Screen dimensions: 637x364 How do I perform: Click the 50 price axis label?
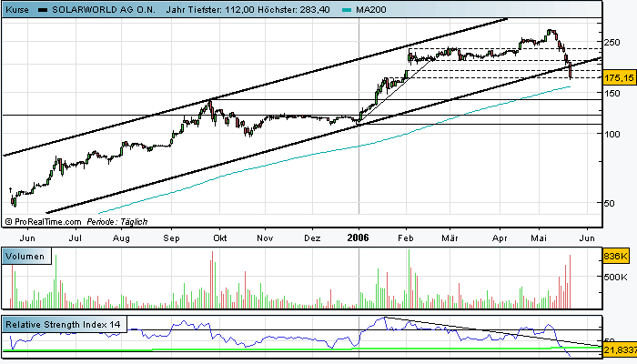tap(609, 203)
